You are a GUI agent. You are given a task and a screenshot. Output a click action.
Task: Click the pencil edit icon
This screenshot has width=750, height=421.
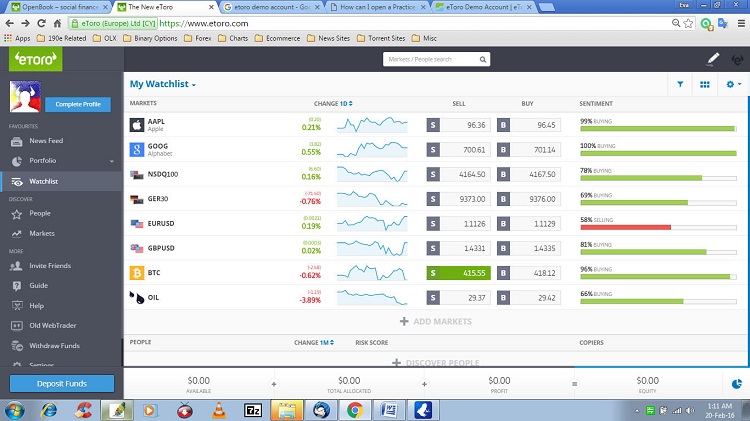coord(713,59)
